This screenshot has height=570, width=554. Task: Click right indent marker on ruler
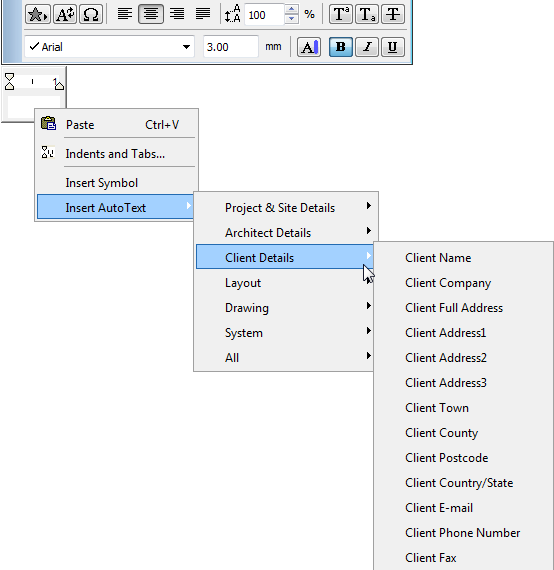point(59,85)
